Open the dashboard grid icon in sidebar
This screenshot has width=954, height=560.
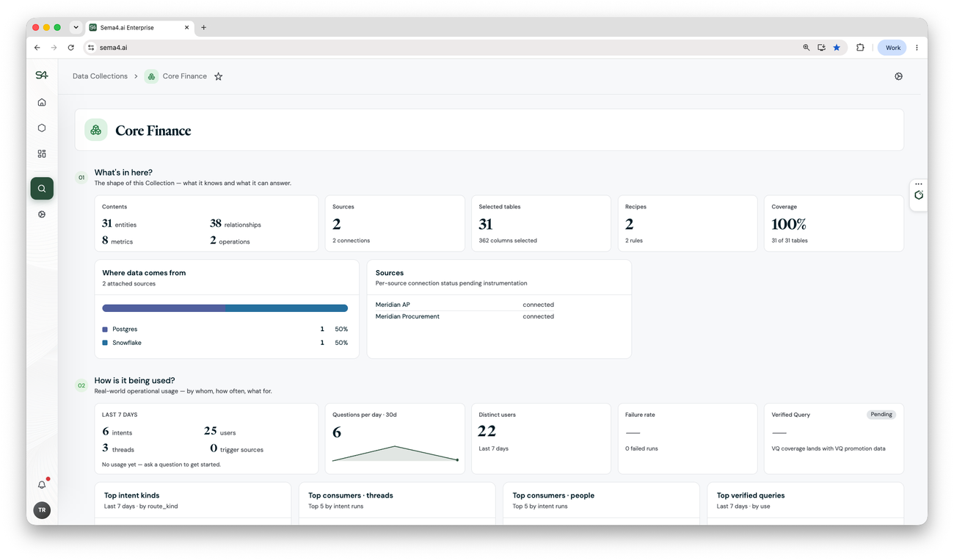[x=42, y=153]
